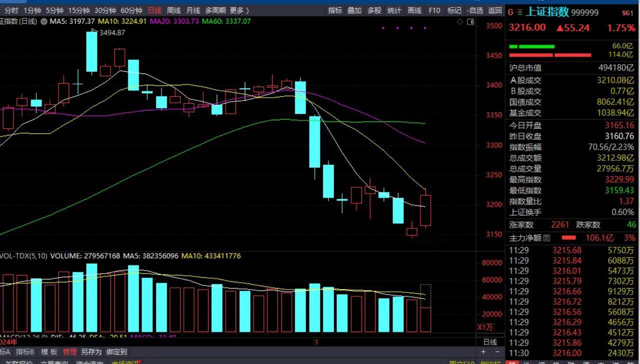Viewport: 640px width, 364px height.
Task: Click the 涨家数 2261 value
Action: tap(560, 225)
